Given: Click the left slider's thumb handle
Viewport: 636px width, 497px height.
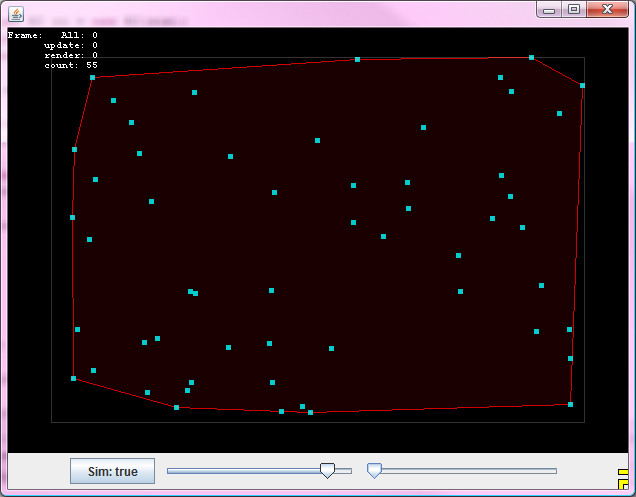Looking at the screenshot, I should [x=327, y=470].
